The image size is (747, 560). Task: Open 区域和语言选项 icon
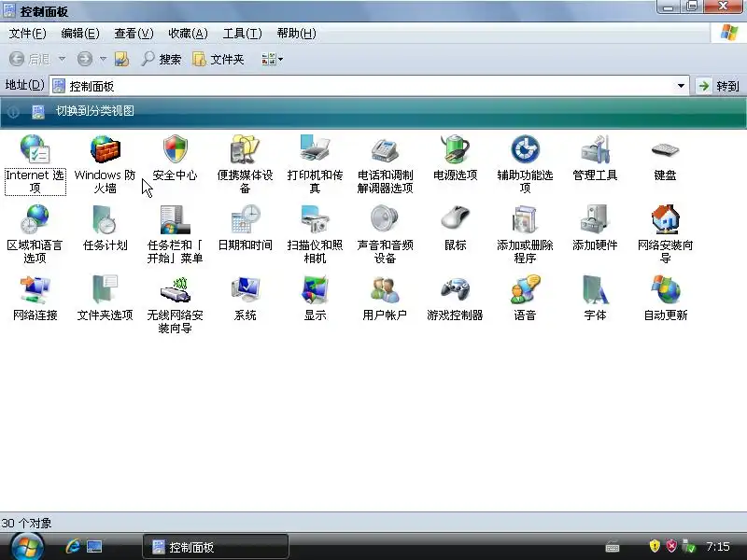coord(35,218)
